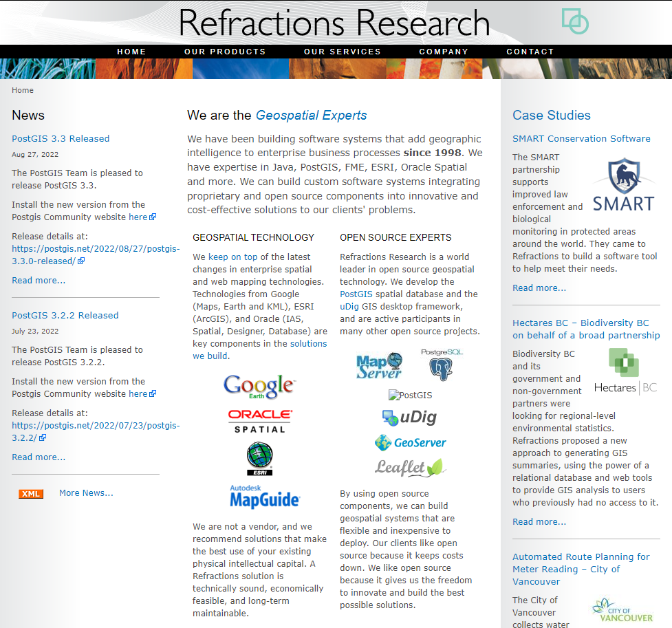The image size is (672, 628).
Task: Click Read more under SMART case study
Action: click(x=539, y=288)
